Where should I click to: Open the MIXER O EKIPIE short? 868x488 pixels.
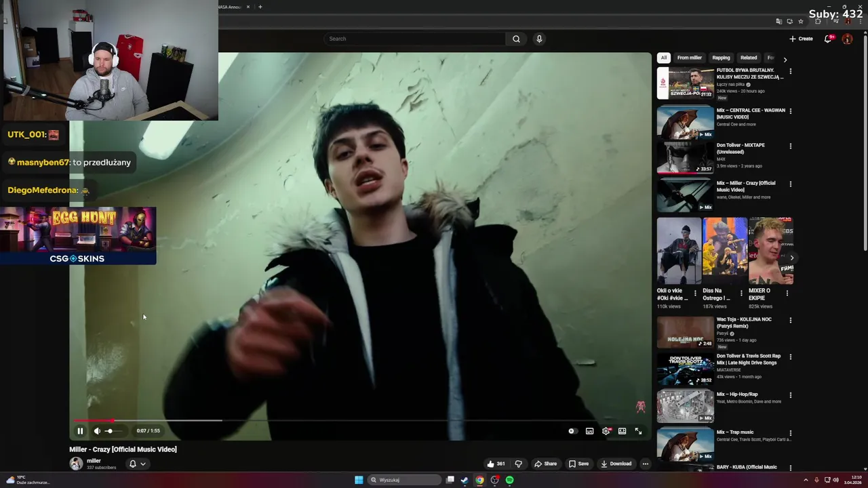(x=771, y=251)
